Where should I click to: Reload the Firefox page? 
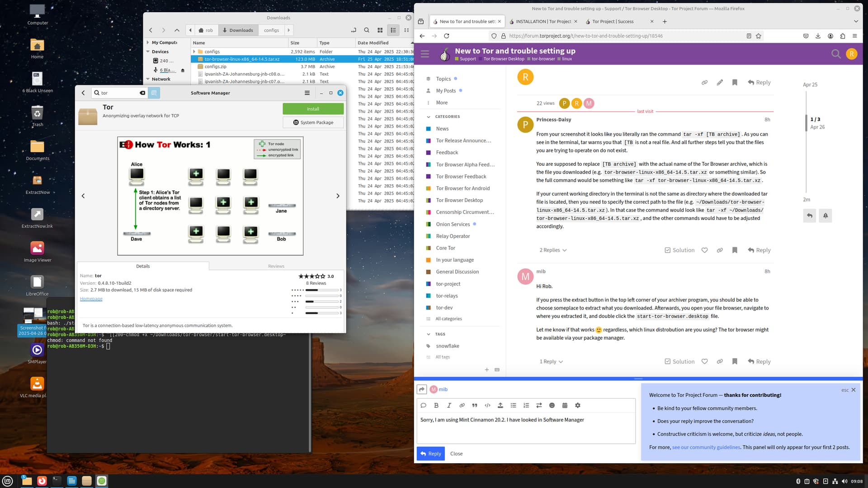click(447, 36)
